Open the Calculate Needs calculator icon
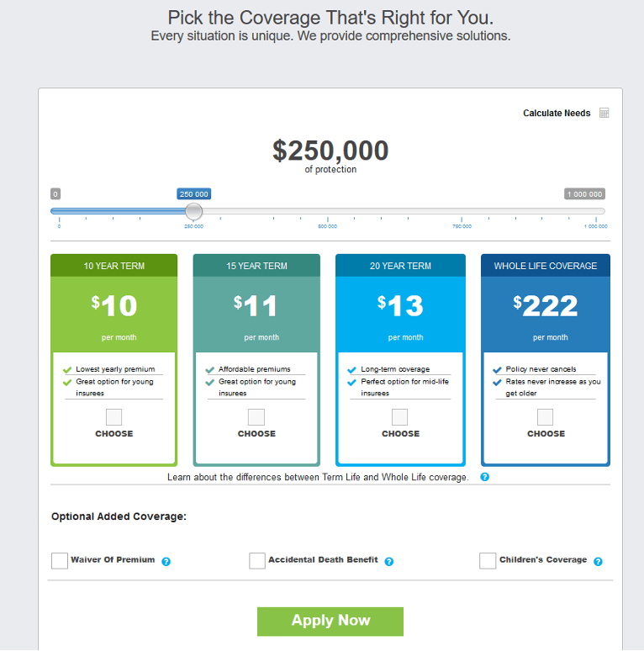This screenshot has width=644, height=651. (x=604, y=113)
